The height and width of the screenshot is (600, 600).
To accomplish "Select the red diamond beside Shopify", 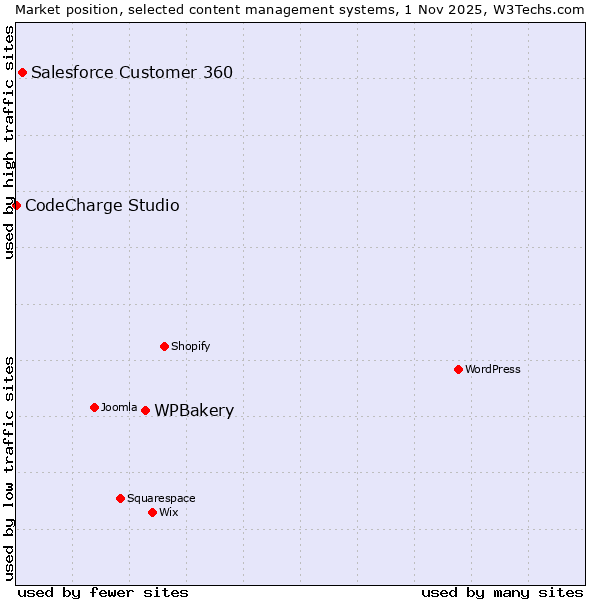I will point(164,346).
